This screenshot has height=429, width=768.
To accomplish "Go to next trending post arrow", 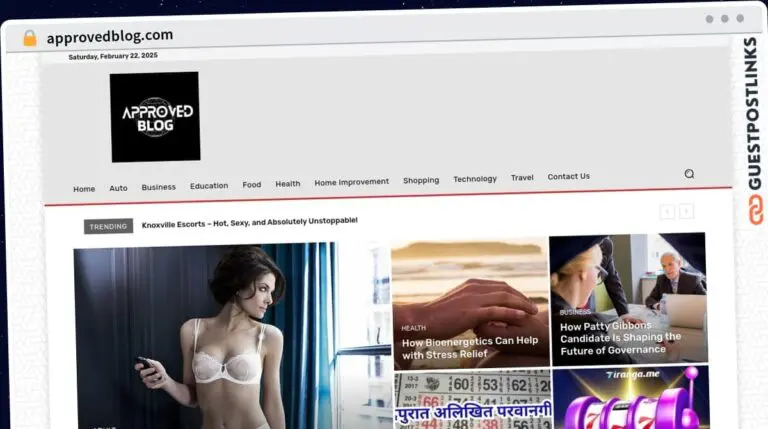I will click(x=686, y=212).
